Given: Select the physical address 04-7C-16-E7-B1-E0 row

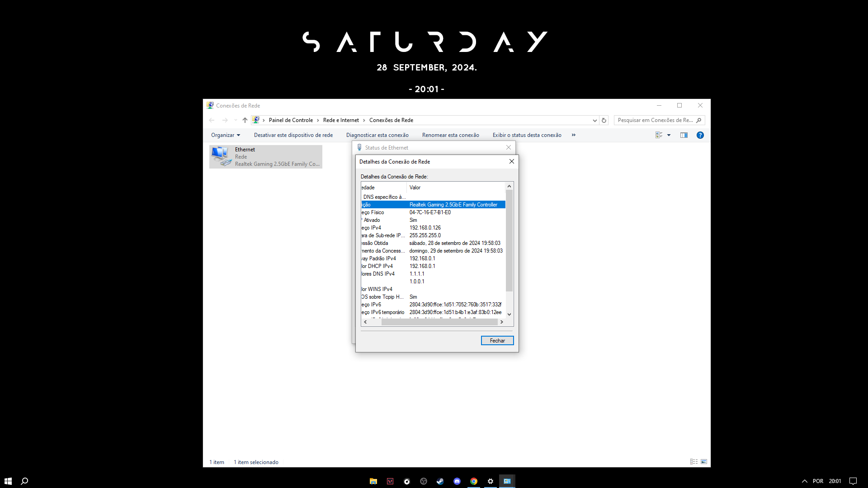Looking at the screenshot, I should (x=433, y=212).
